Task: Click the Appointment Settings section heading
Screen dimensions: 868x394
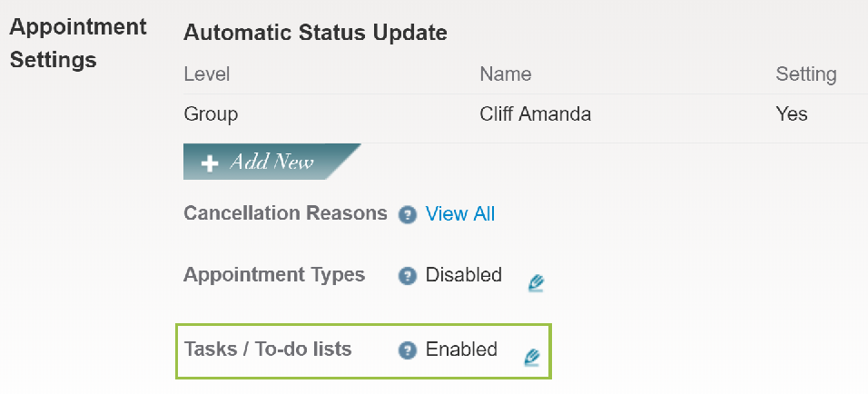Action: coord(77,43)
